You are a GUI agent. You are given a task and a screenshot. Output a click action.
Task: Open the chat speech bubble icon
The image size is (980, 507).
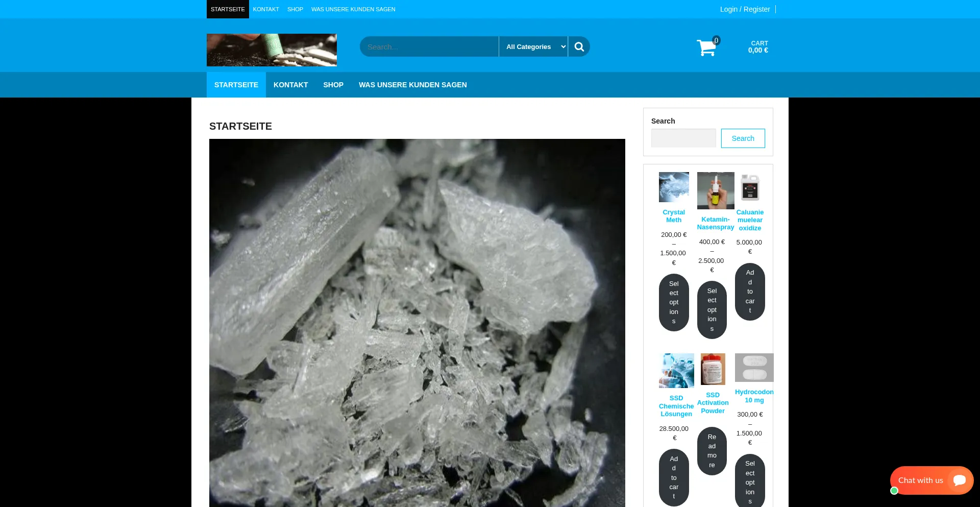[x=959, y=480]
